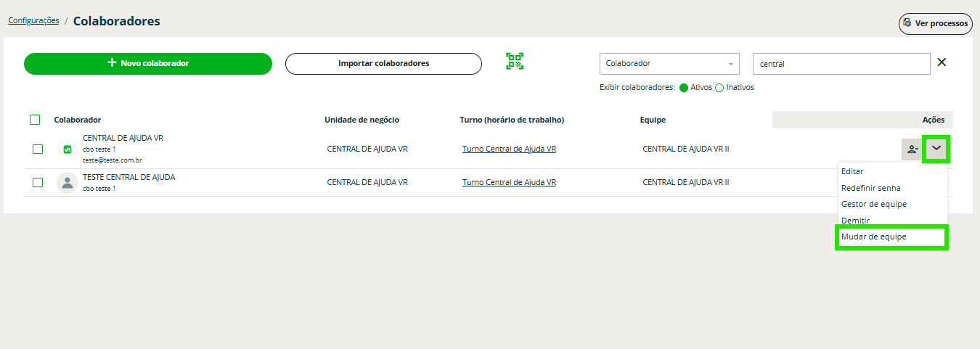Check the CENTRAL DE AJUDA VR row checkbox
This screenshot has width=980, height=349.
(38, 149)
